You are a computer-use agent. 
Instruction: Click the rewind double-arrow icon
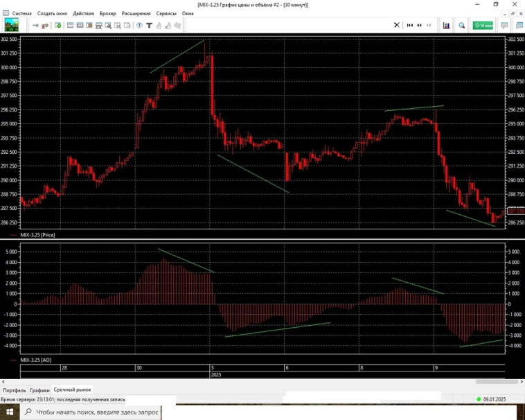420,26
